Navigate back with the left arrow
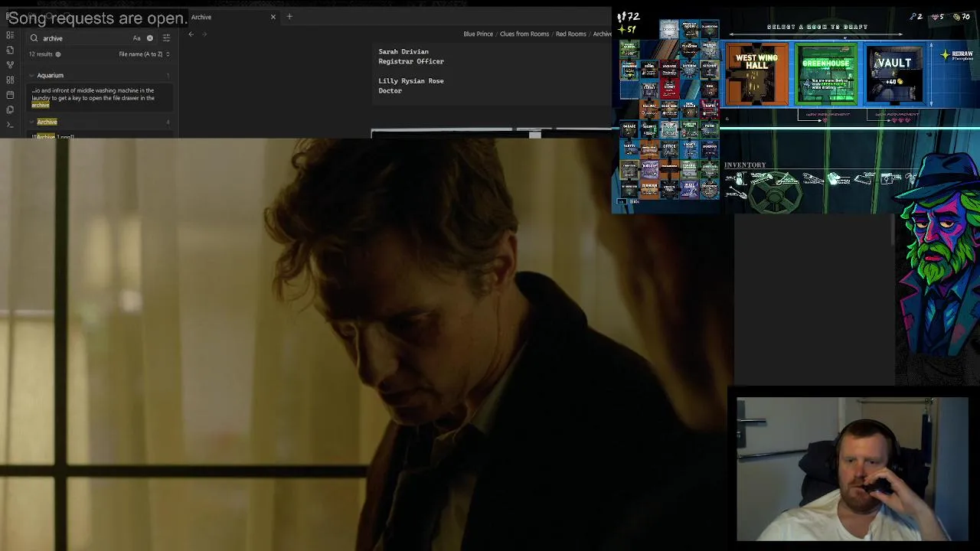The height and width of the screenshot is (551, 980). point(191,34)
